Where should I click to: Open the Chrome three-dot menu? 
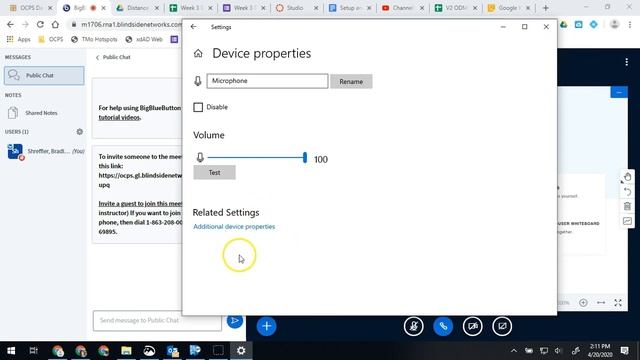click(x=630, y=25)
